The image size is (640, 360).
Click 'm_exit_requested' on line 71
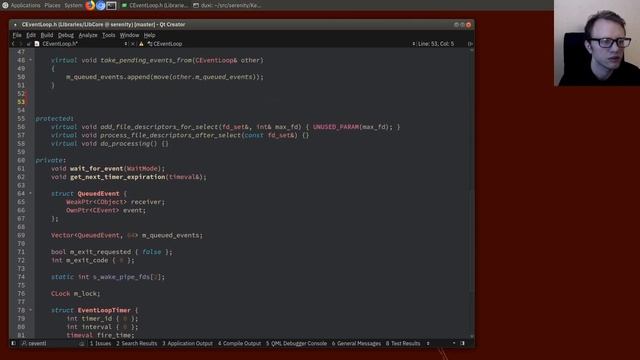pyautogui.click(x=100, y=252)
